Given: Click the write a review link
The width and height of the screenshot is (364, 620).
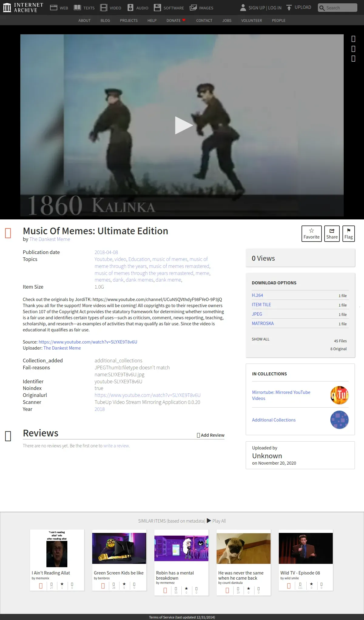Looking at the screenshot, I should click(116, 446).
